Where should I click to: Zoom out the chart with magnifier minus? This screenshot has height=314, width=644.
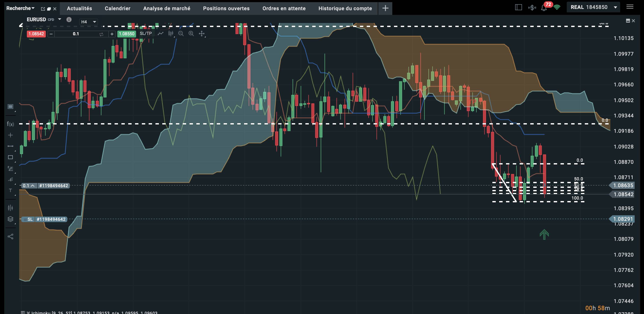[181, 33]
